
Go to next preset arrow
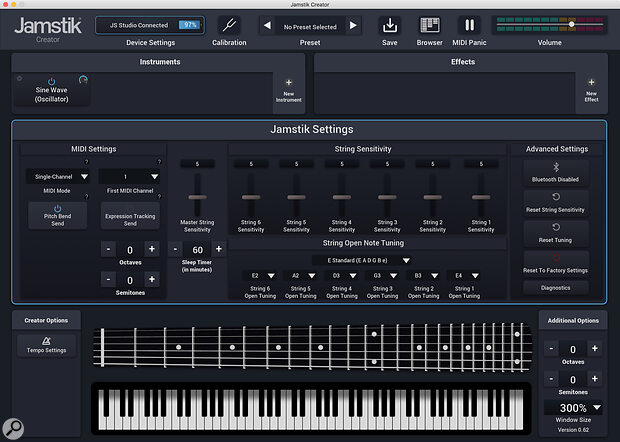[353, 25]
